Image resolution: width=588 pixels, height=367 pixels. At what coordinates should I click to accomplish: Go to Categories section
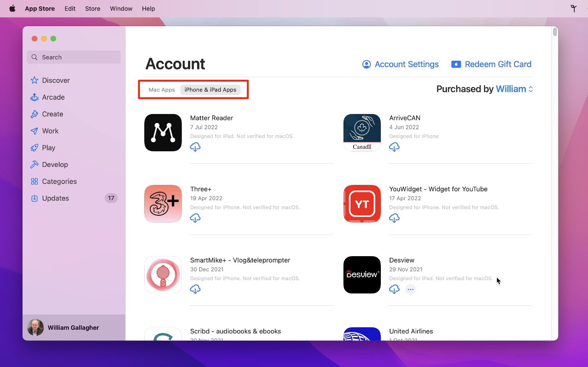point(59,182)
